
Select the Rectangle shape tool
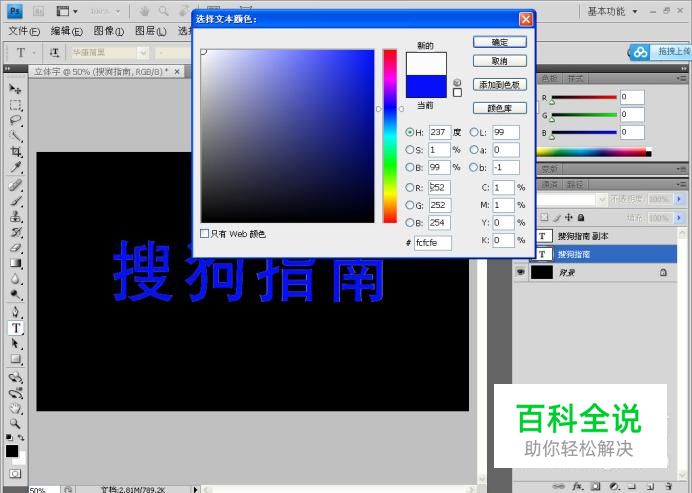click(15, 359)
